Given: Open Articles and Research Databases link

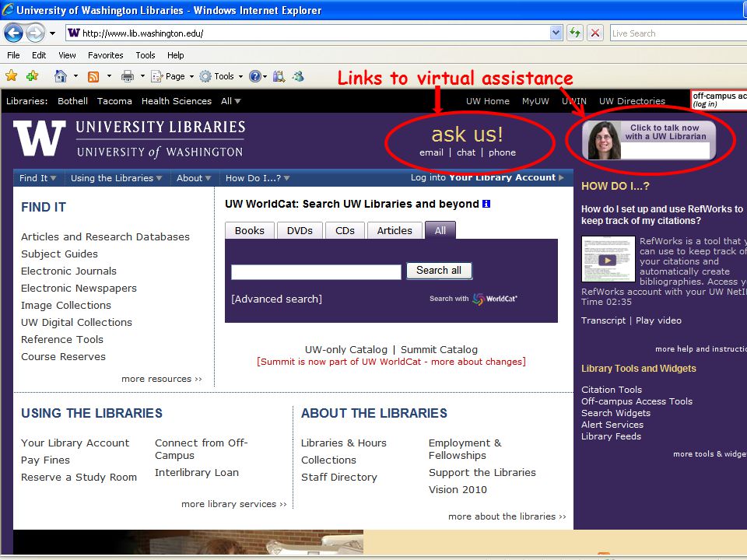Looking at the screenshot, I should (105, 236).
